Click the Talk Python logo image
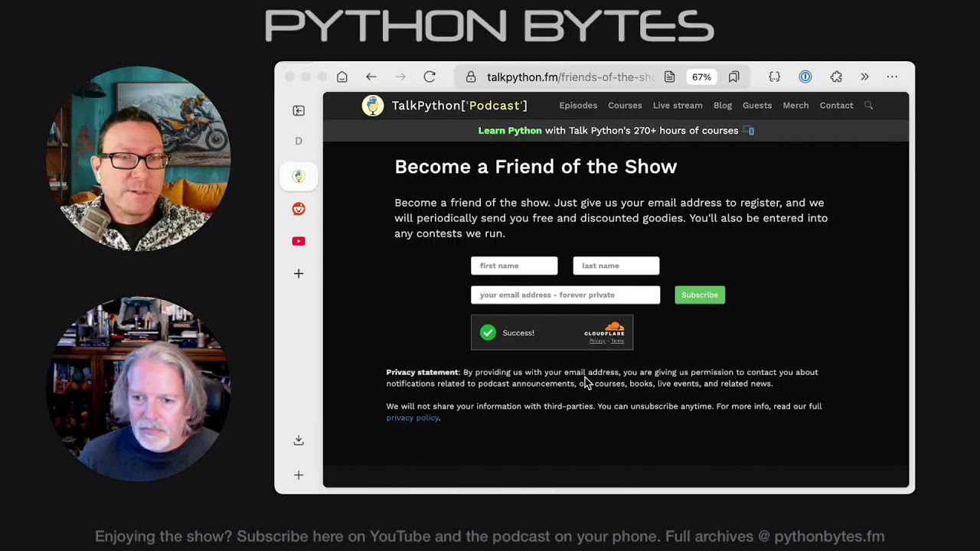 tap(373, 106)
